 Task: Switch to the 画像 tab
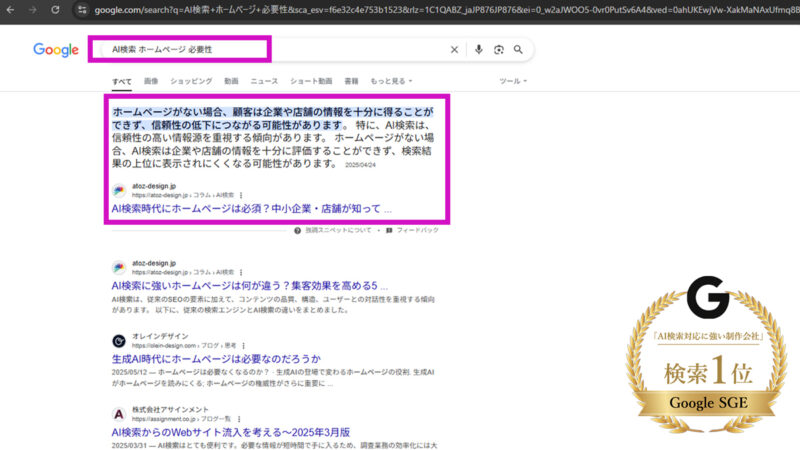pyautogui.click(x=151, y=81)
